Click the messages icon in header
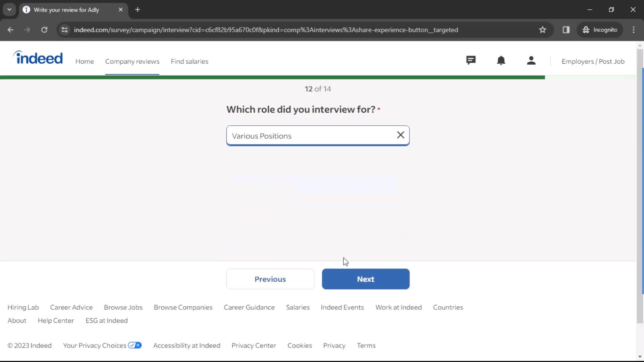The height and width of the screenshot is (362, 644). [471, 61]
